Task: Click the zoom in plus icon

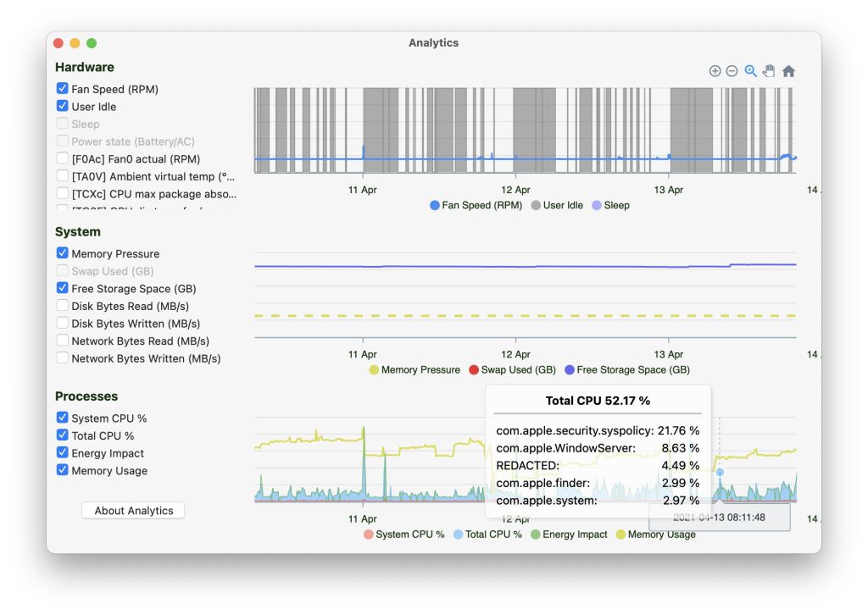Action: [715, 71]
